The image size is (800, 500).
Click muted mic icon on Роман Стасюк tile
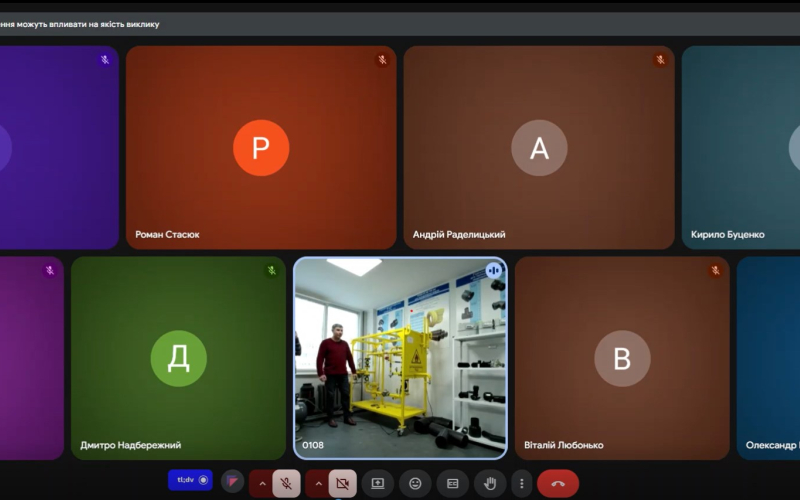[x=382, y=60]
